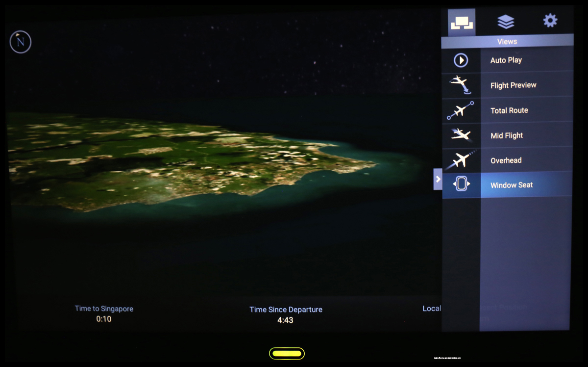Select the Auto Play text label
588x367 pixels.
(506, 60)
